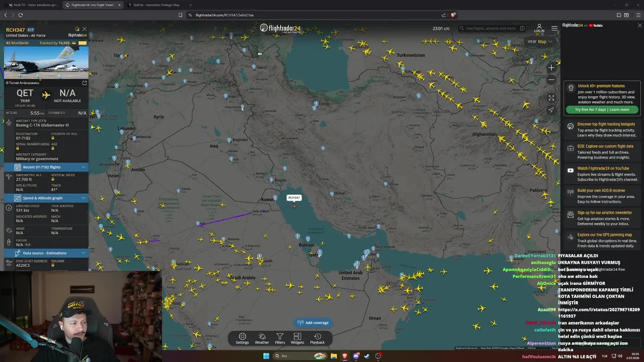
Task: Reload the browser page
Action: (20, 15)
